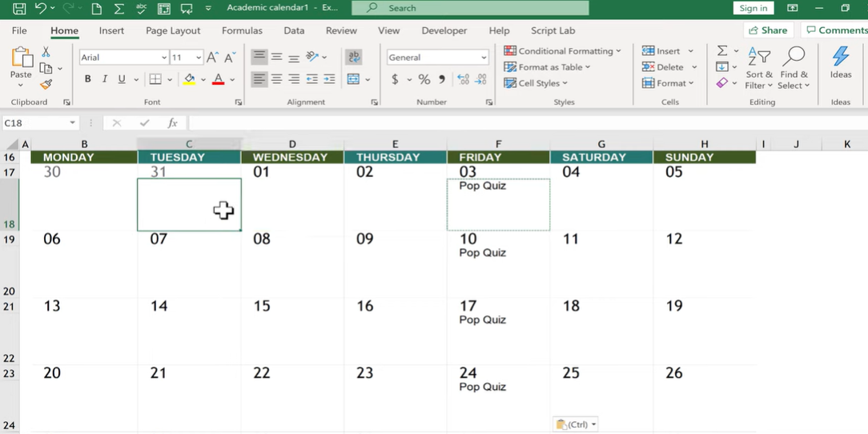Image resolution: width=868 pixels, height=434 pixels.
Task: Apply the red Font Color
Action: [x=218, y=79]
